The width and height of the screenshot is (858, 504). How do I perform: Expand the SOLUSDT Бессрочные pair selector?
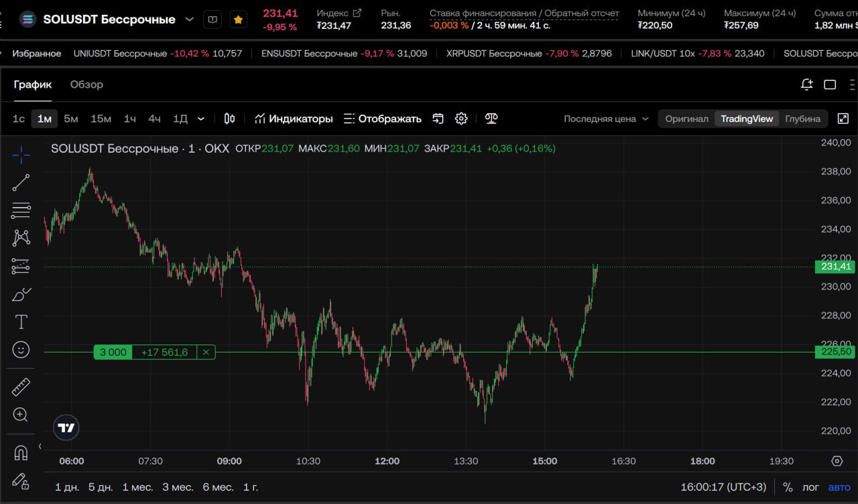click(189, 19)
